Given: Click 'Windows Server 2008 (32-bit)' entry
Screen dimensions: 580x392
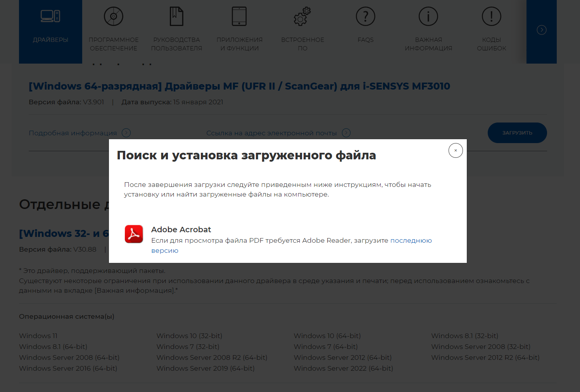Looking at the screenshot, I should click(x=481, y=347).
